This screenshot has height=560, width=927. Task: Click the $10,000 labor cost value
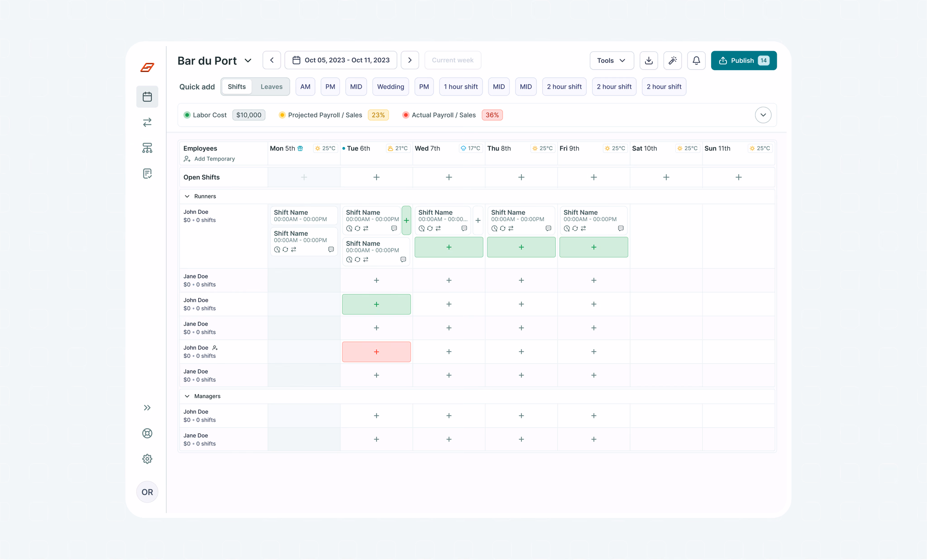(x=249, y=115)
